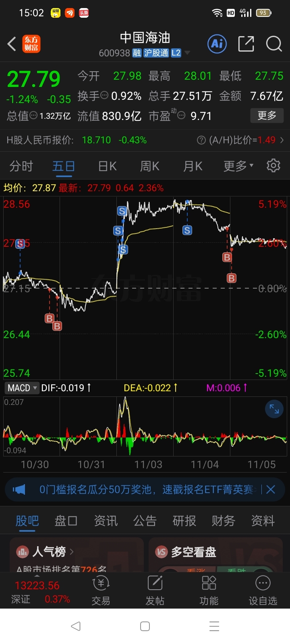Open the 公告 announcements tab
290x644 pixels.
tap(145, 521)
